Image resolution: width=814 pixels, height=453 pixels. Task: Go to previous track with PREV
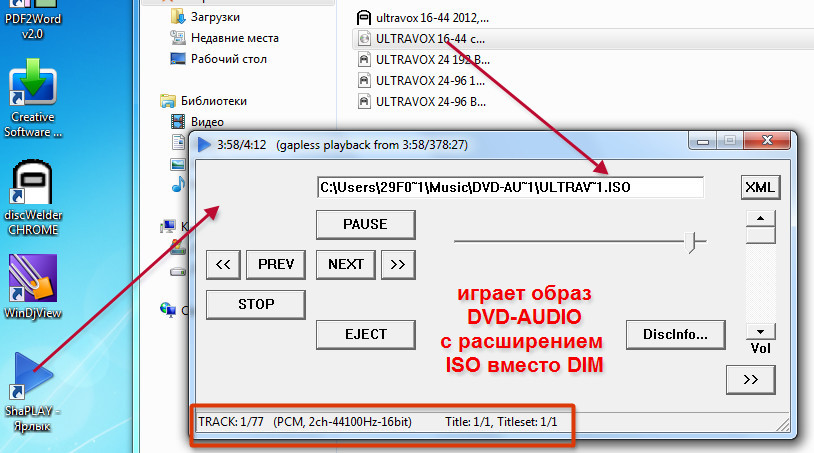coord(276,265)
